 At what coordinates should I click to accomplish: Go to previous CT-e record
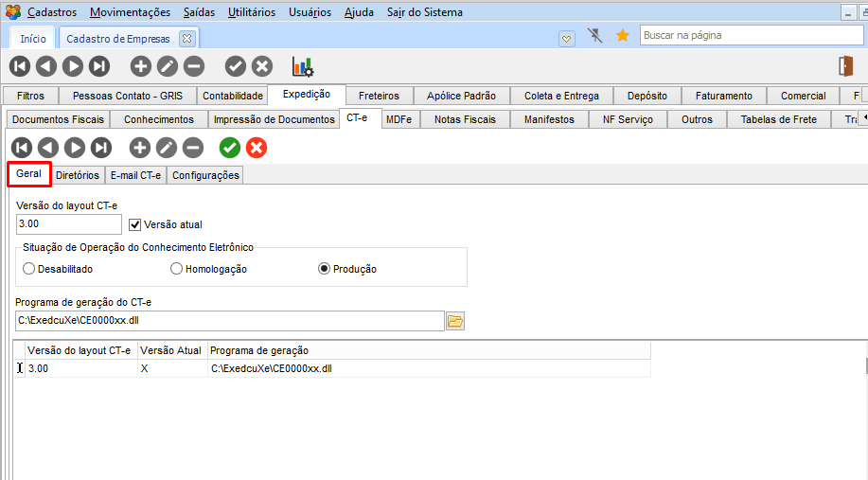tap(48, 148)
